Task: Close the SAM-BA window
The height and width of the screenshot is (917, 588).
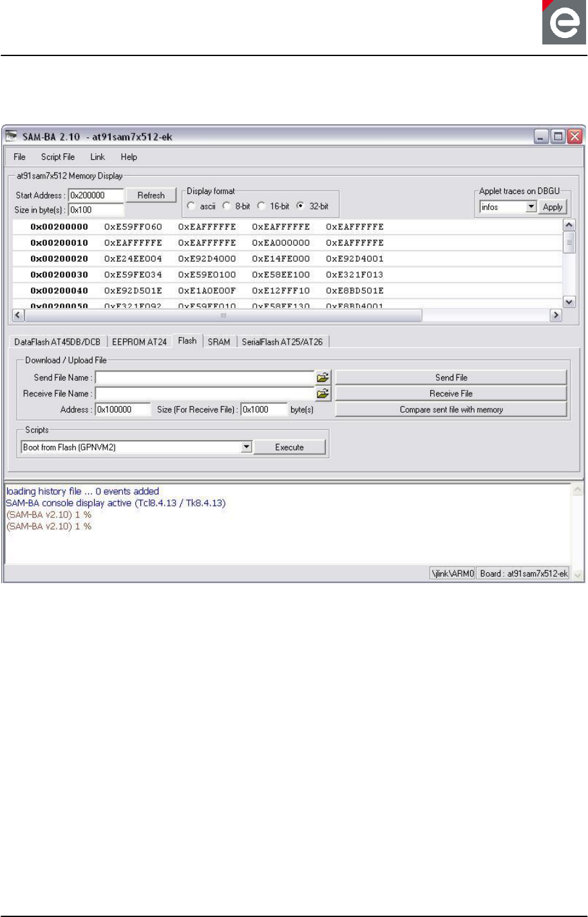Action: [575, 137]
